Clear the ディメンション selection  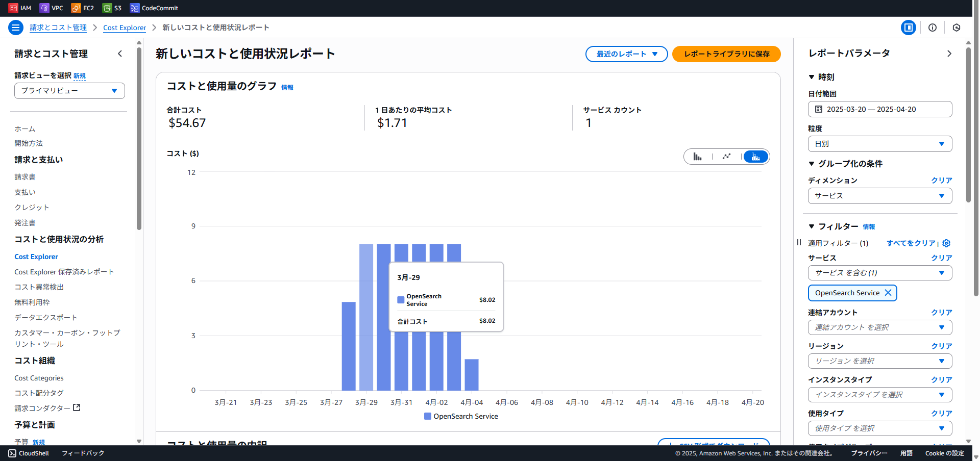coord(942,181)
